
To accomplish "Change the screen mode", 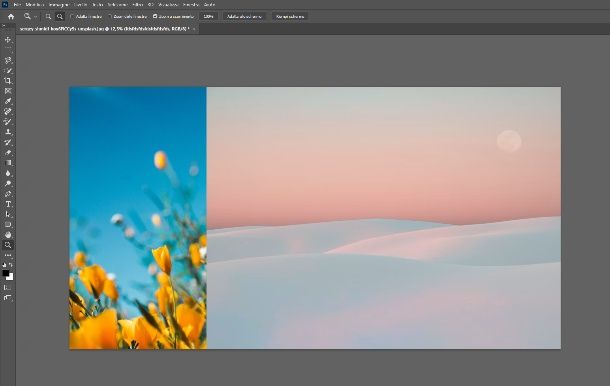I will point(8,298).
